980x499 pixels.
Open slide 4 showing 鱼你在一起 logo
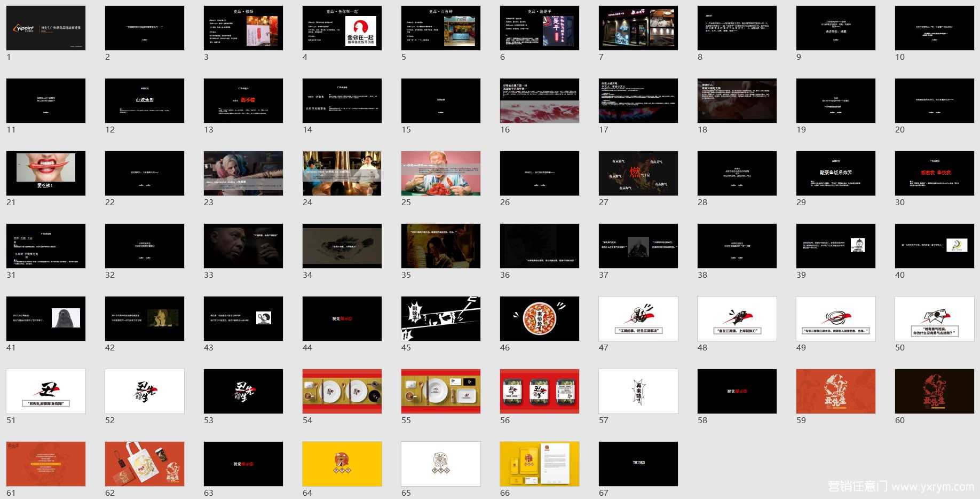(342, 28)
